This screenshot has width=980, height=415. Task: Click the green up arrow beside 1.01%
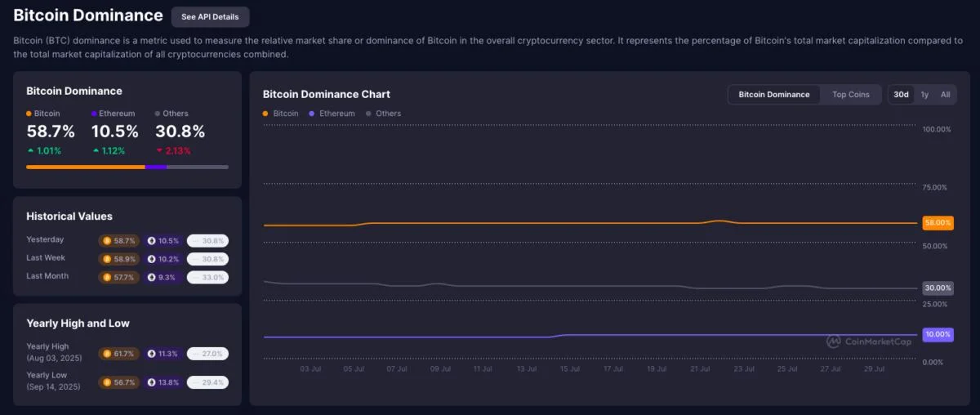pos(30,151)
